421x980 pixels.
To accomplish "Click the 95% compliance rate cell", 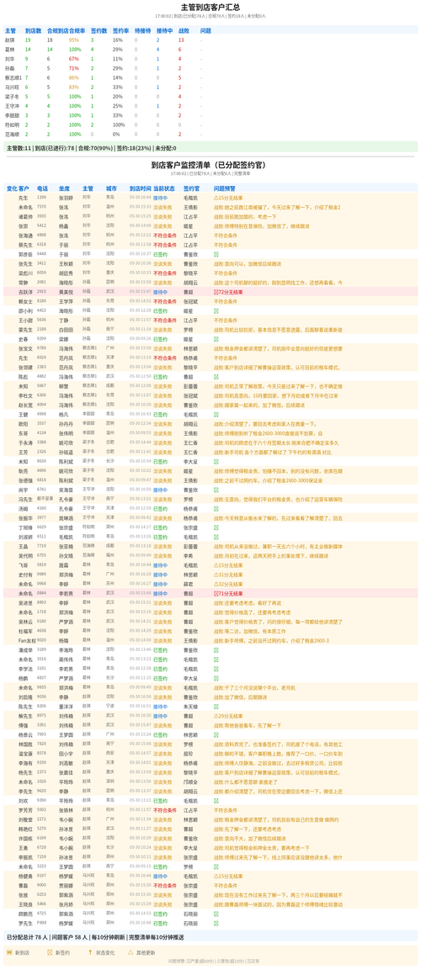I will (x=74, y=40).
